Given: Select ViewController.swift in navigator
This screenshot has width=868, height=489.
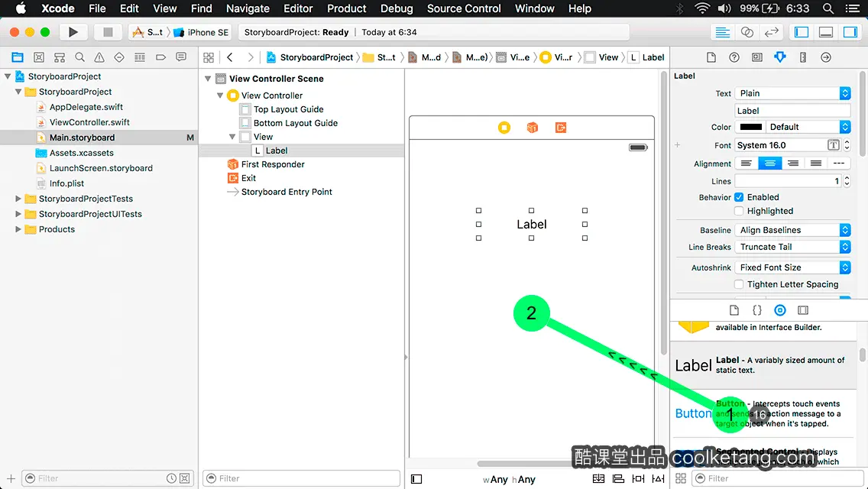Looking at the screenshot, I should point(89,122).
